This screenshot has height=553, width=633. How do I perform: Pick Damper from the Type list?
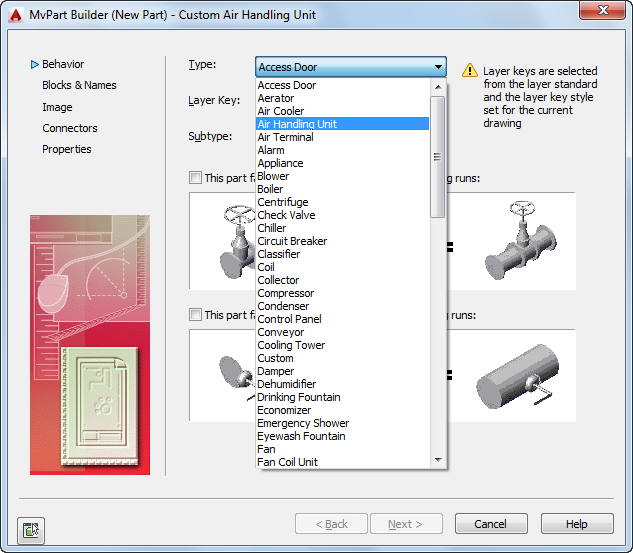pyautogui.click(x=343, y=371)
